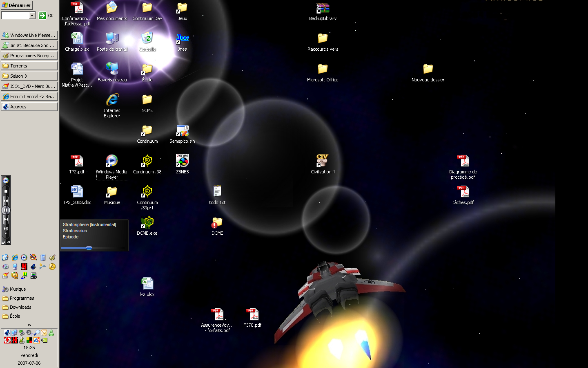Screen dimensions: 588x368
Task: Launch Programmers Notepad quick launch icon
Action: click(52, 258)
